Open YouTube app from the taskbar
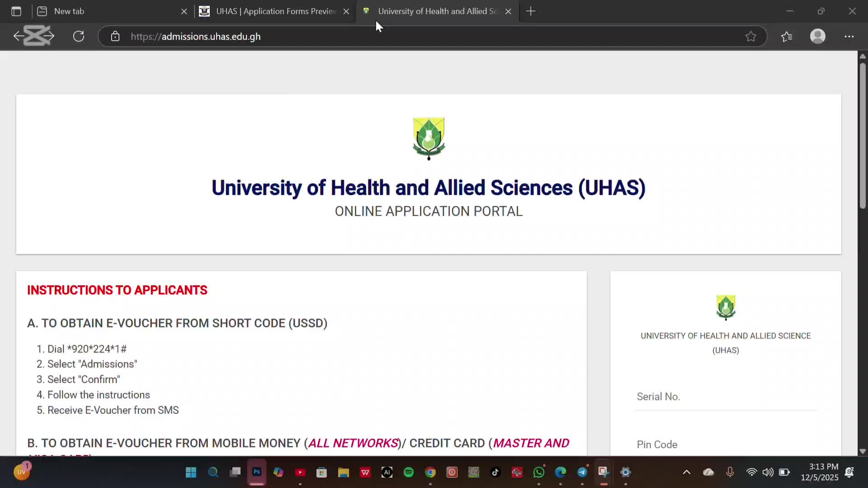Image resolution: width=868 pixels, height=488 pixels. point(300,472)
